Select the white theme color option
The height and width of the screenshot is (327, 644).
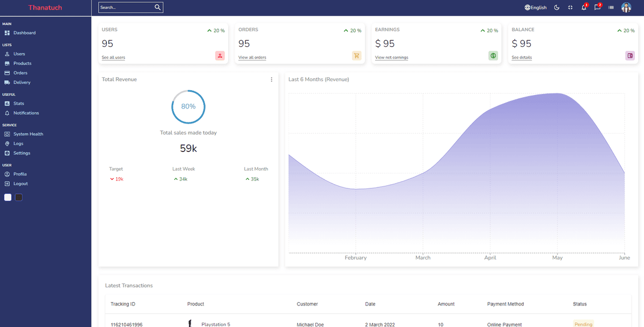pos(8,198)
